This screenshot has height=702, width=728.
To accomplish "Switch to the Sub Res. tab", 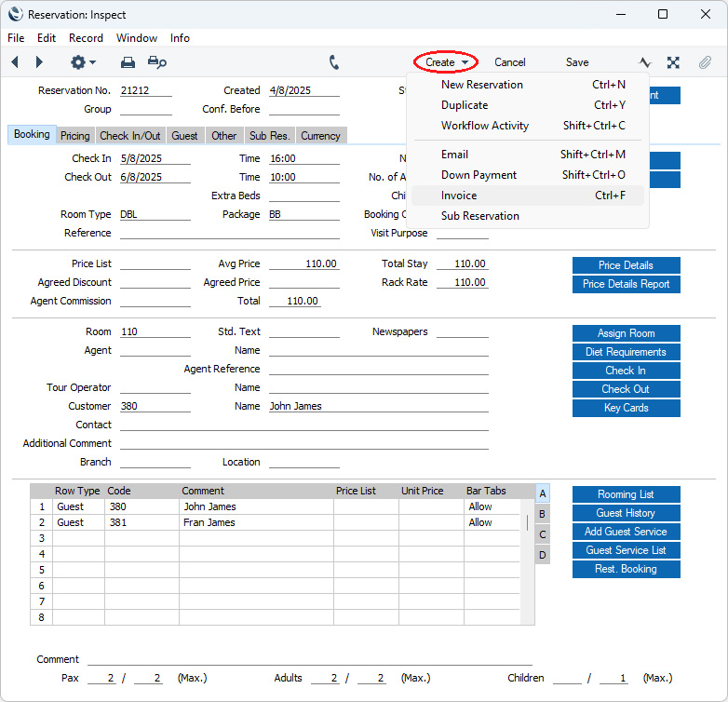I will [x=269, y=136].
